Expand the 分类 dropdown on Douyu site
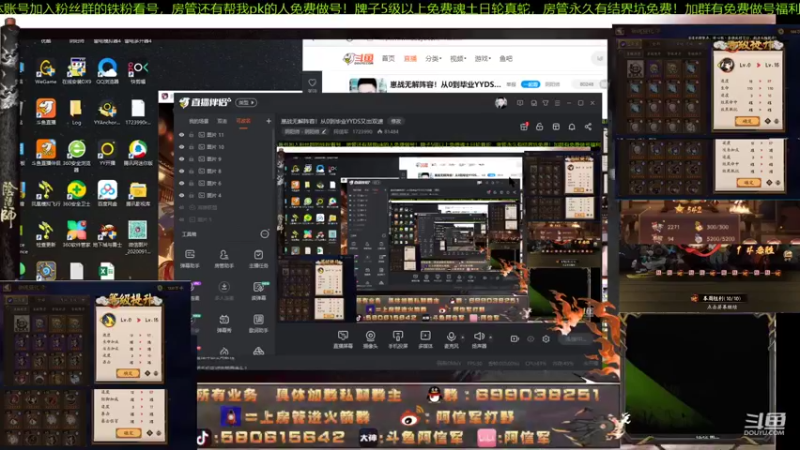 coord(433,59)
